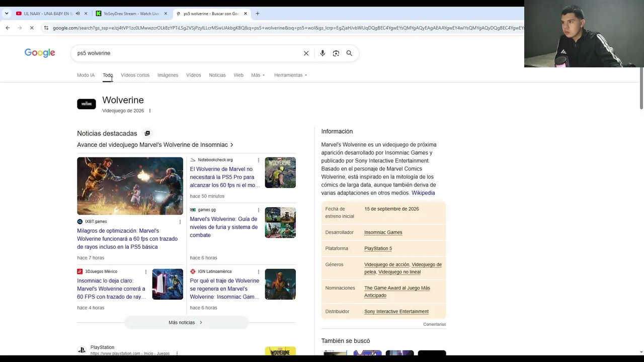
Task: Show Imágenes results
Action: (x=168, y=75)
